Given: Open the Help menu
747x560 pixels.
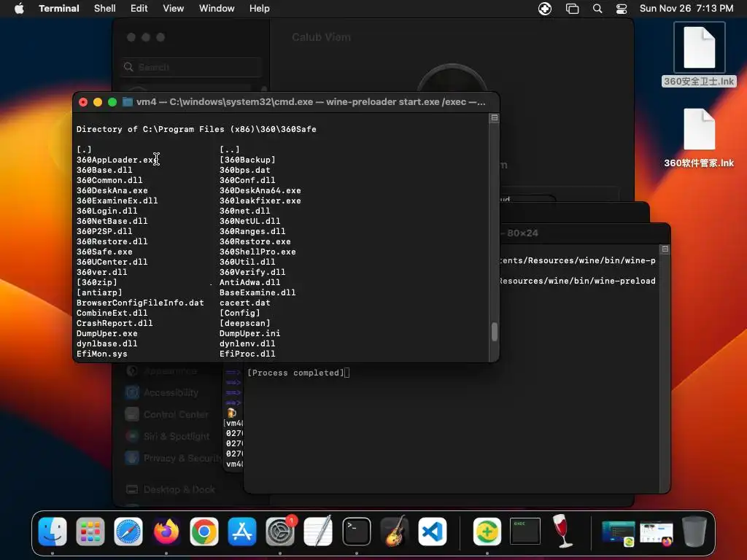Looking at the screenshot, I should (x=259, y=8).
